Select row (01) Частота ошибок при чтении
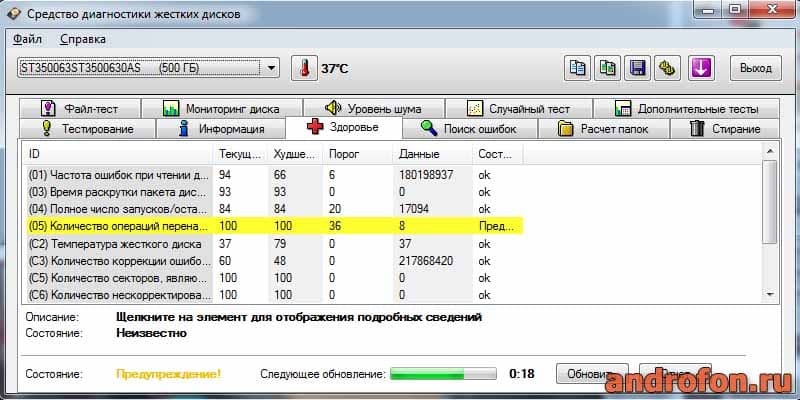 pos(273,175)
